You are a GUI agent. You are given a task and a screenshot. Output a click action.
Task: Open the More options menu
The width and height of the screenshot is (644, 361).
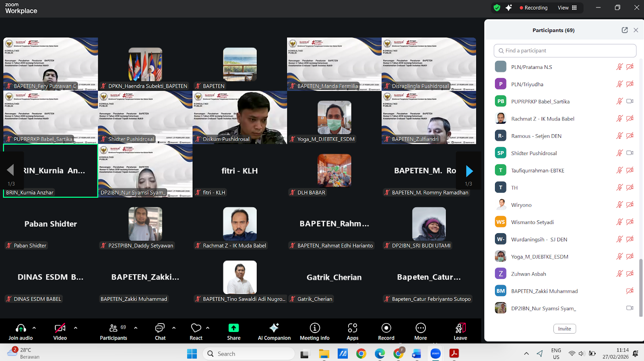coord(421,328)
